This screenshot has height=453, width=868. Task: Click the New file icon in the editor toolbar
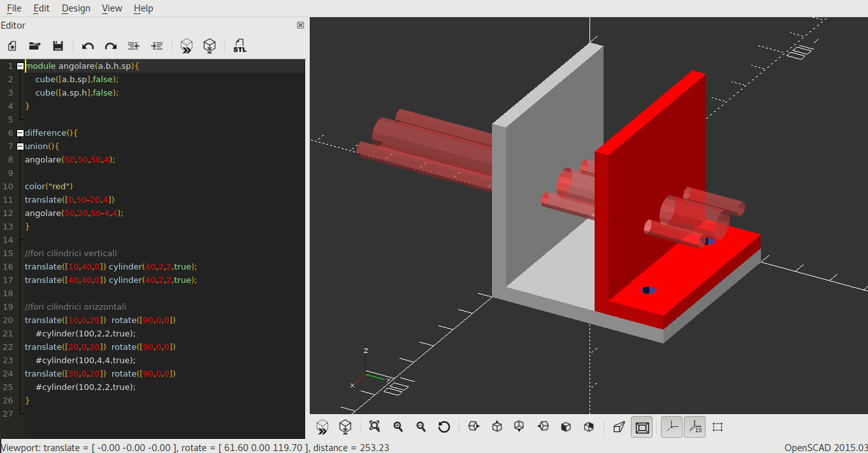(12, 46)
